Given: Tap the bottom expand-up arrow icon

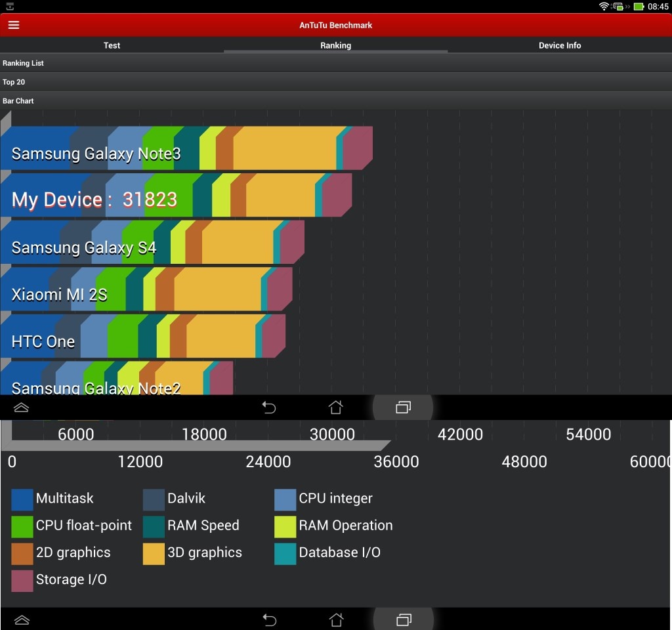Looking at the screenshot, I should tap(22, 619).
